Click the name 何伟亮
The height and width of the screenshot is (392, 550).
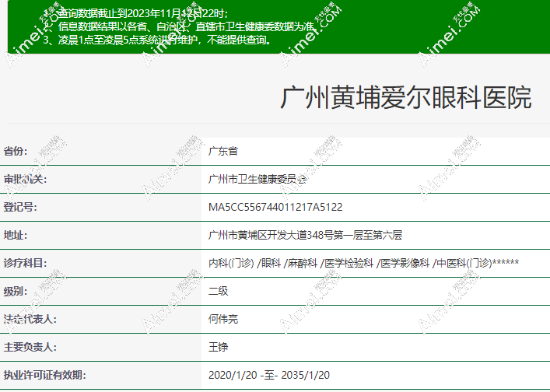223,319
